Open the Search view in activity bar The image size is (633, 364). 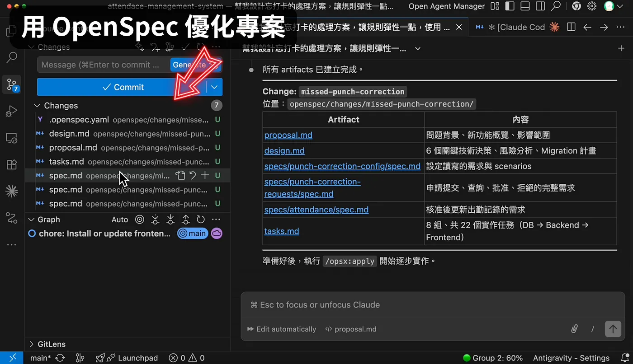pos(11,57)
